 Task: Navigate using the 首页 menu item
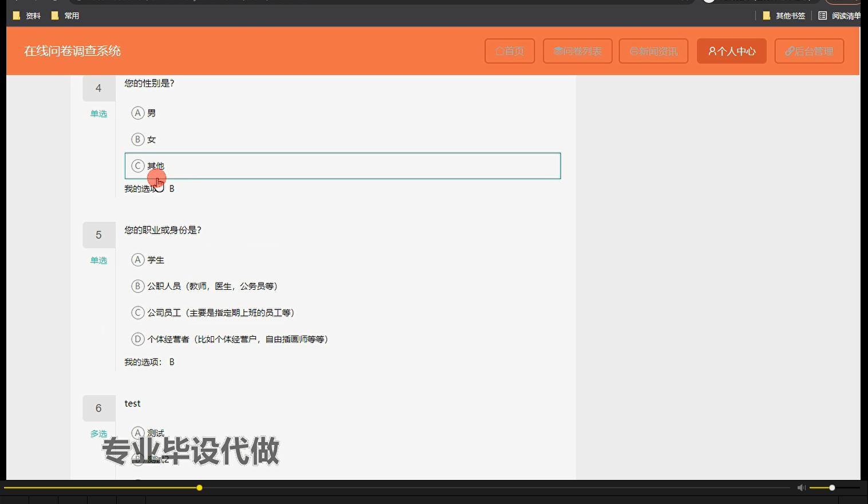[510, 51]
